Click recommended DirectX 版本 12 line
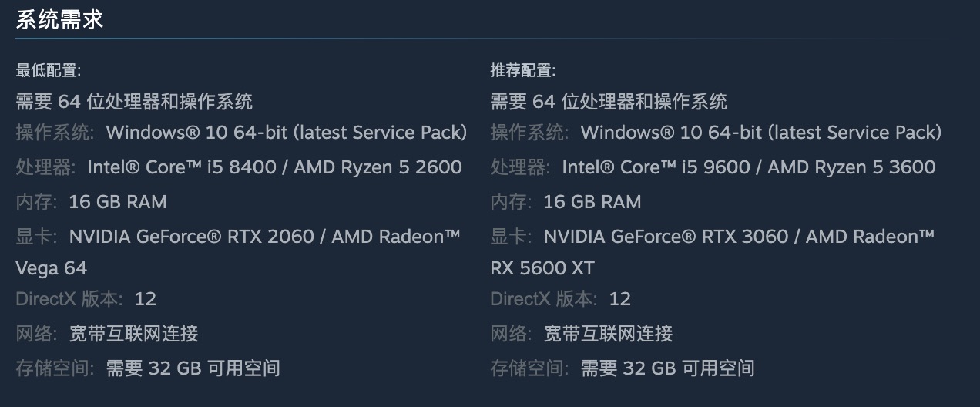The width and height of the screenshot is (980, 407). 560,299
